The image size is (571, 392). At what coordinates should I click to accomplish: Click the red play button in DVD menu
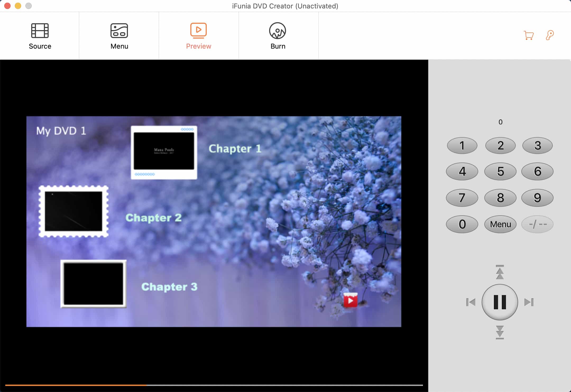(x=351, y=300)
